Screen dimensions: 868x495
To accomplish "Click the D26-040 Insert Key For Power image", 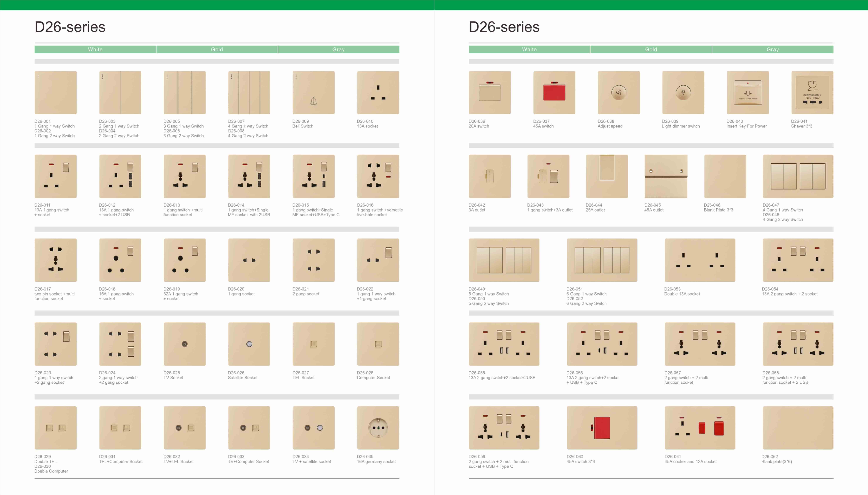I will tap(748, 92).
